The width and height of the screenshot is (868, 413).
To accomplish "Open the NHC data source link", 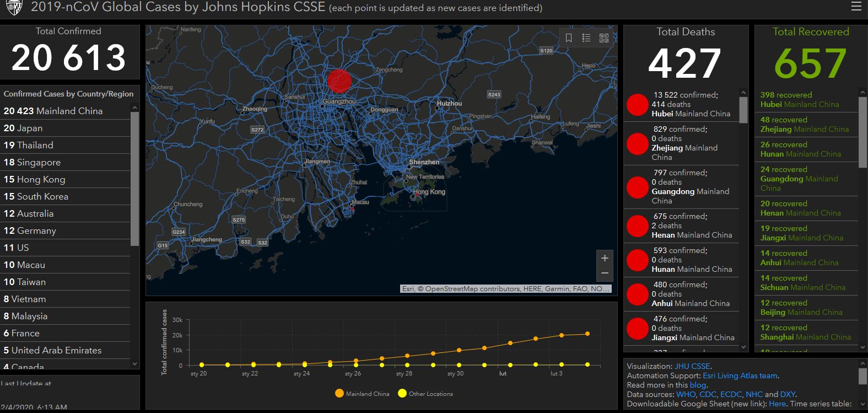I will pyautogui.click(x=754, y=394).
